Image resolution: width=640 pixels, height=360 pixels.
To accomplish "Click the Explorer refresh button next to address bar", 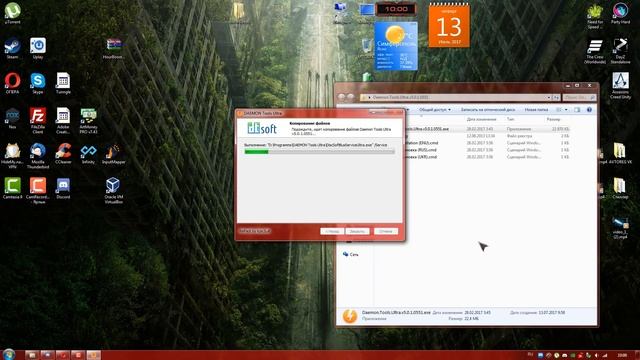I will [556, 97].
